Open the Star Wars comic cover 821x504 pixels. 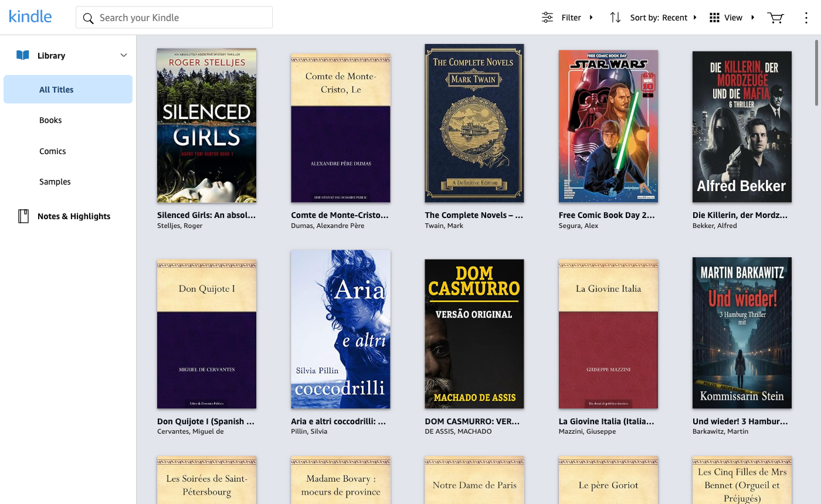(608, 126)
